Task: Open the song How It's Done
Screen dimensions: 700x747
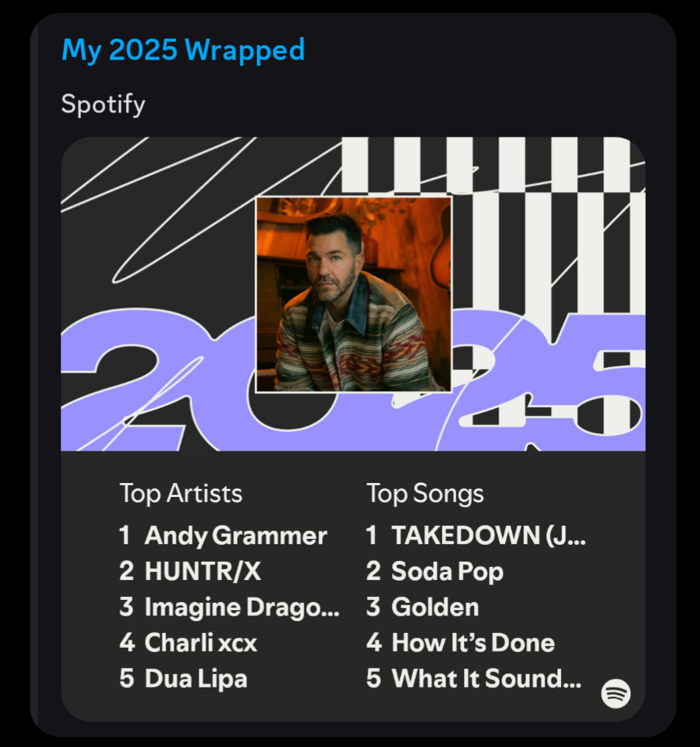Action: pos(473,643)
